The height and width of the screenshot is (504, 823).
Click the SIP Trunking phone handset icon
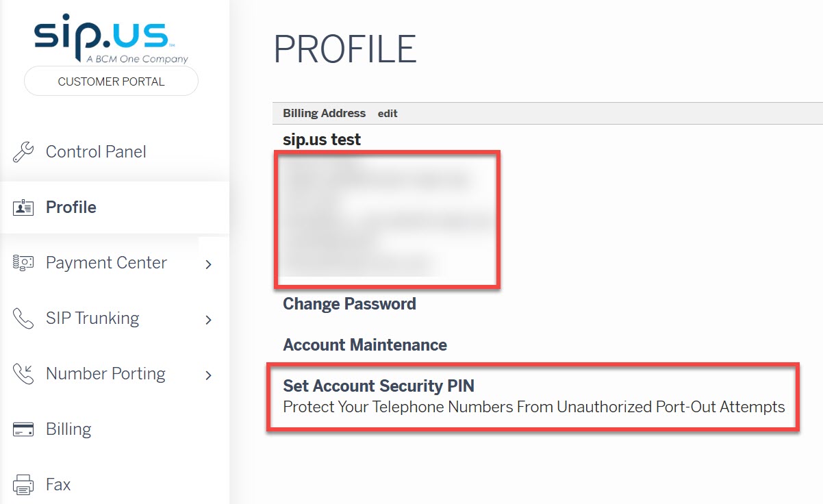(23, 318)
